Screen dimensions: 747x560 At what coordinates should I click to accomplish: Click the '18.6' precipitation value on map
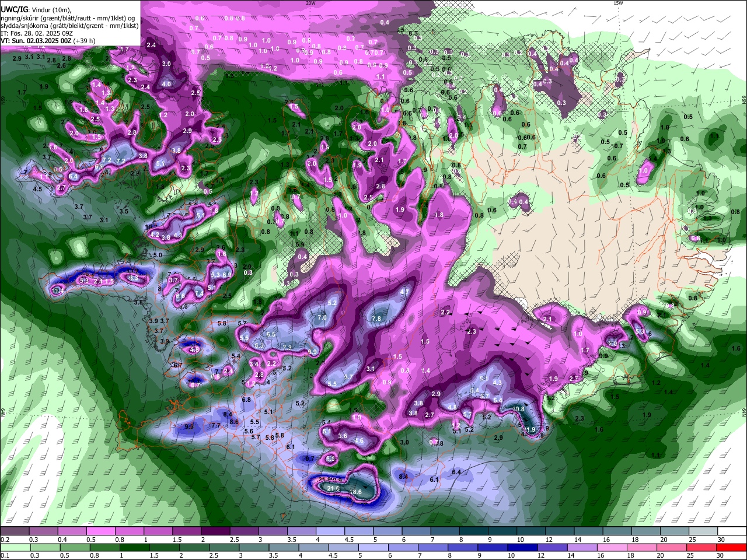point(355,492)
